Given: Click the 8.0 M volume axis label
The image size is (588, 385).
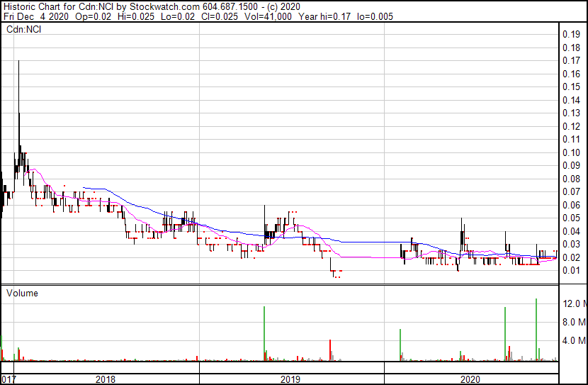Looking at the screenshot, I should coord(574,323).
